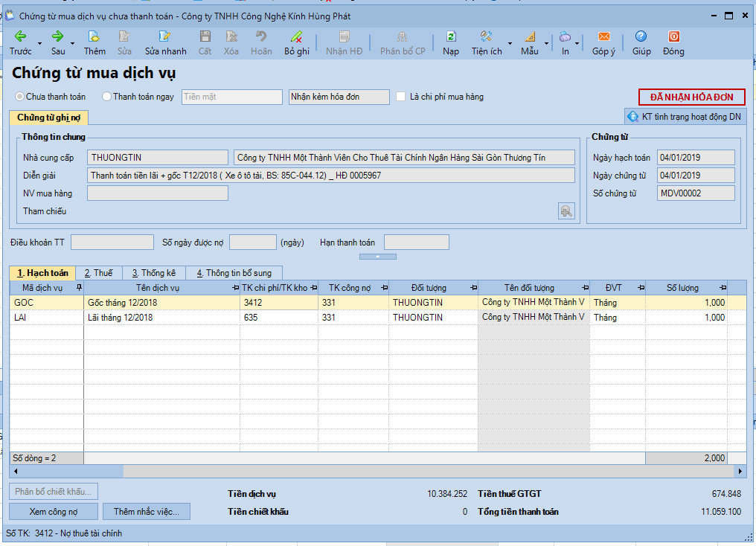This screenshot has width=756, height=546.
Task: Click account cell 635
Action: click(279, 318)
